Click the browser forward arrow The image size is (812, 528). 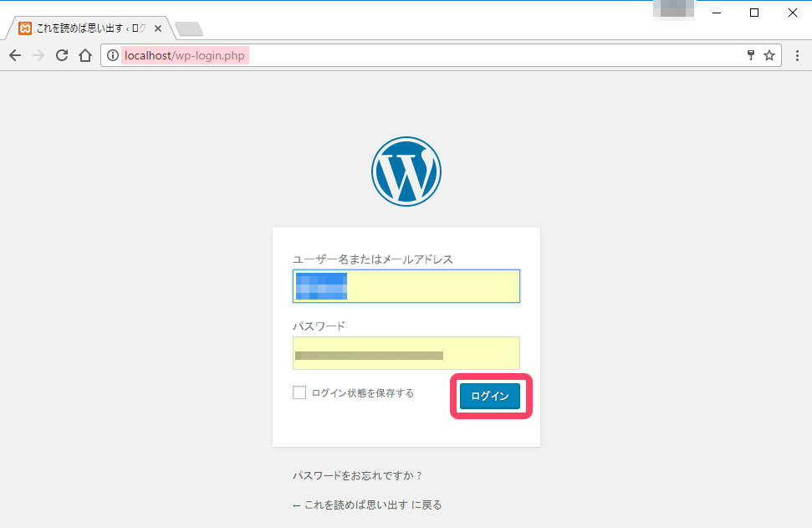tap(38, 55)
